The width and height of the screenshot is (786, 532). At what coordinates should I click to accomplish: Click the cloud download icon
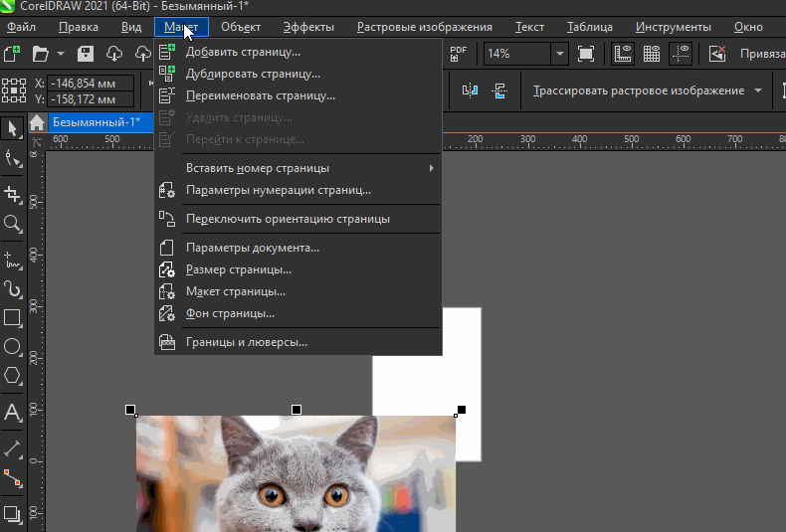click(x=114, y=53)
